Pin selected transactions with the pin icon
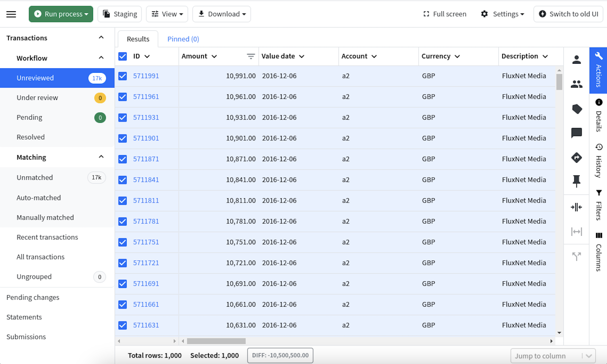The image size is (607, 364). (x=577, y=181)
